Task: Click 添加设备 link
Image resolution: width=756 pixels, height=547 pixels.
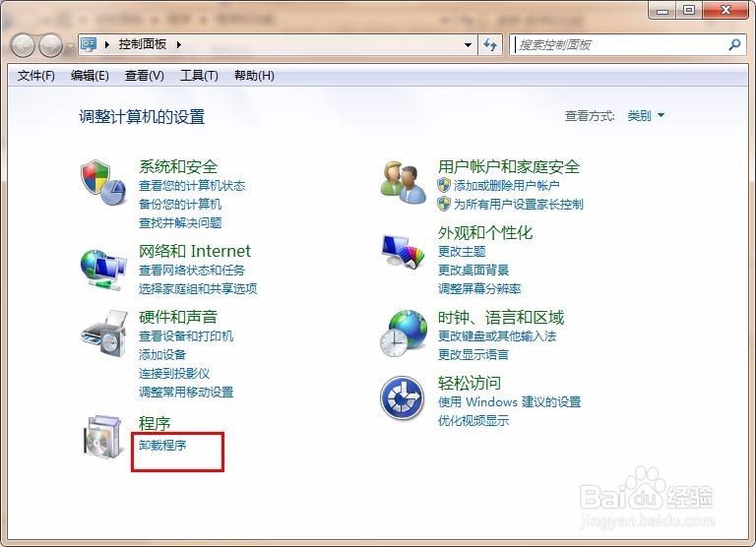Action: tap(162, 355)
